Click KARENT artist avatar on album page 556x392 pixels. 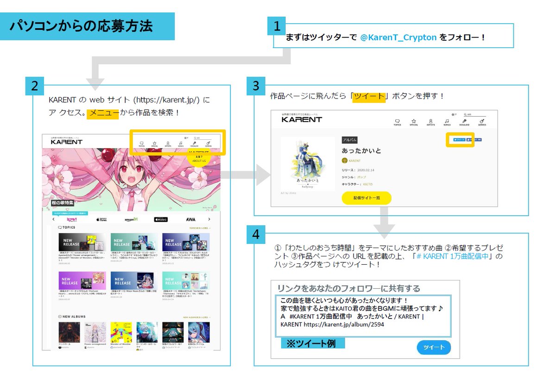click(x=344, y=161)
